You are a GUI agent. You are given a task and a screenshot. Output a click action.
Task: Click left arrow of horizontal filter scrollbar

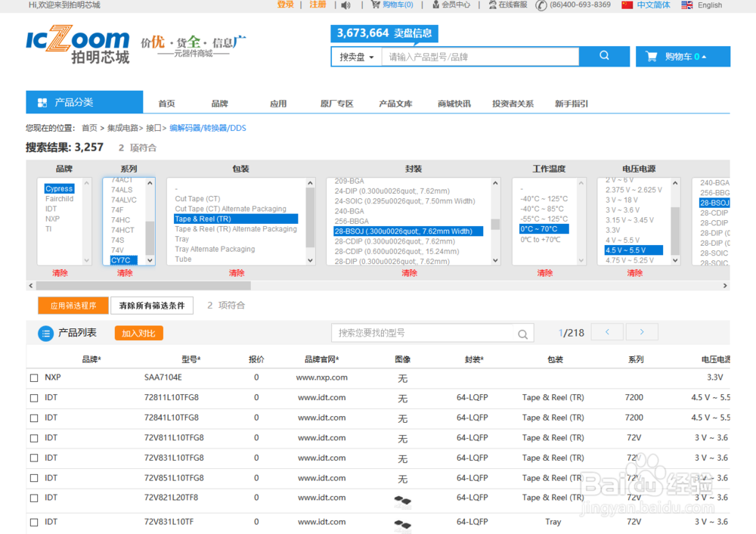31,286
